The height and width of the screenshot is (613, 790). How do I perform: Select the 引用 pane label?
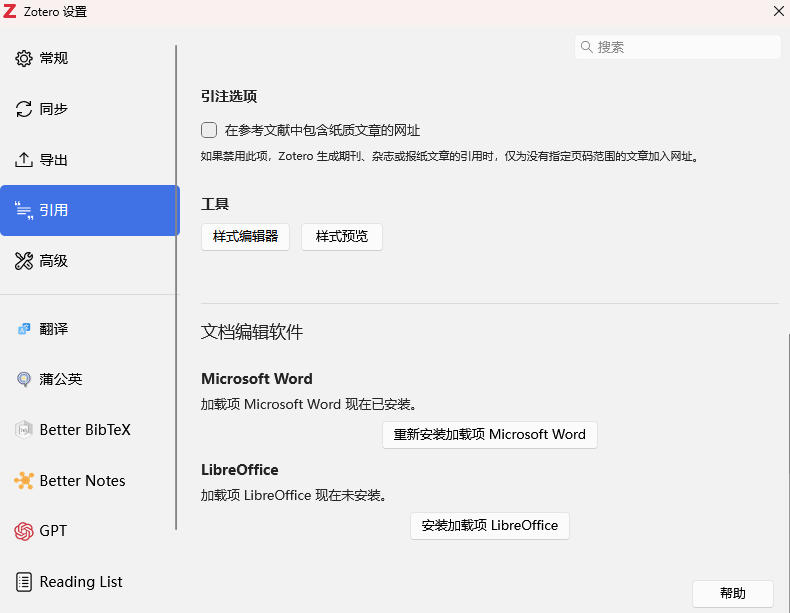click(53, 210)
